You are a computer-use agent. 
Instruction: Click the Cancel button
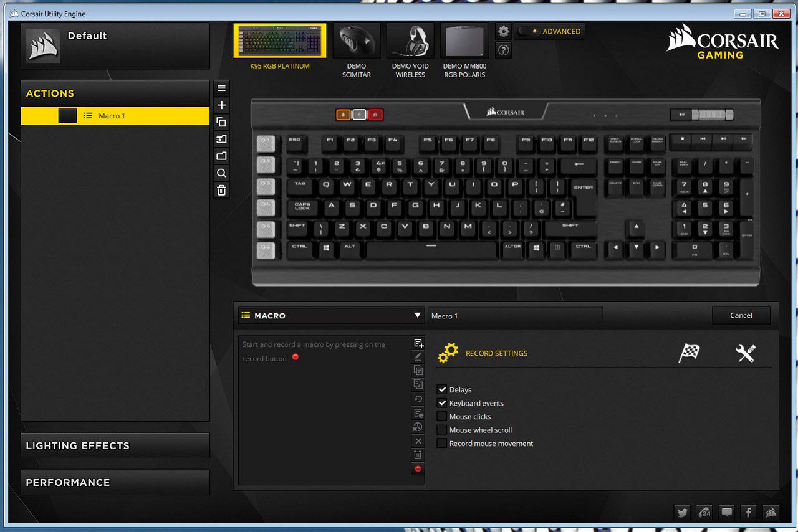pos(741,315)
